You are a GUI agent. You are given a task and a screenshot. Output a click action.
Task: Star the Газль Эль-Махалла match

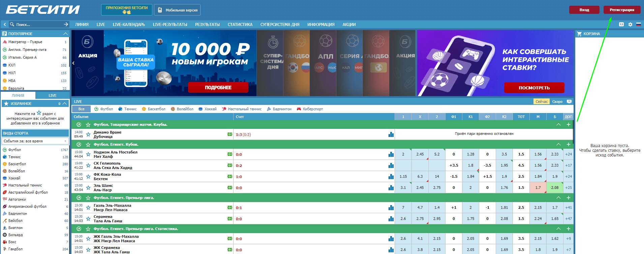tap(88, 207)
